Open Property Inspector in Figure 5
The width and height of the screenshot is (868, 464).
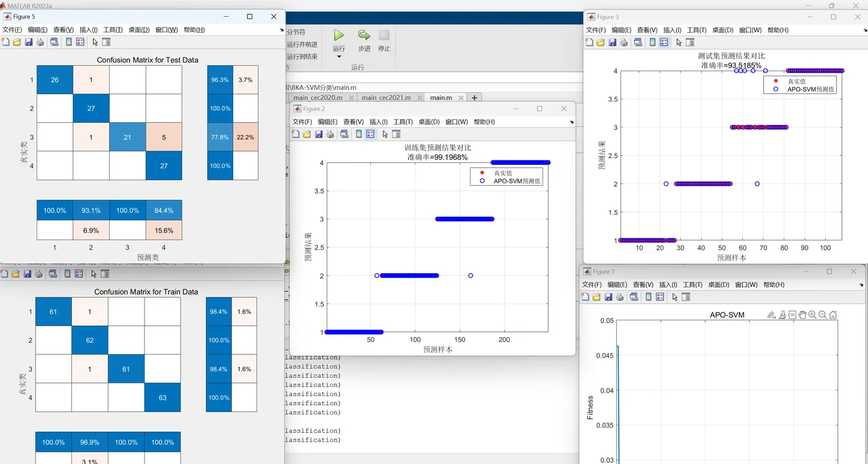click(106, 42)
